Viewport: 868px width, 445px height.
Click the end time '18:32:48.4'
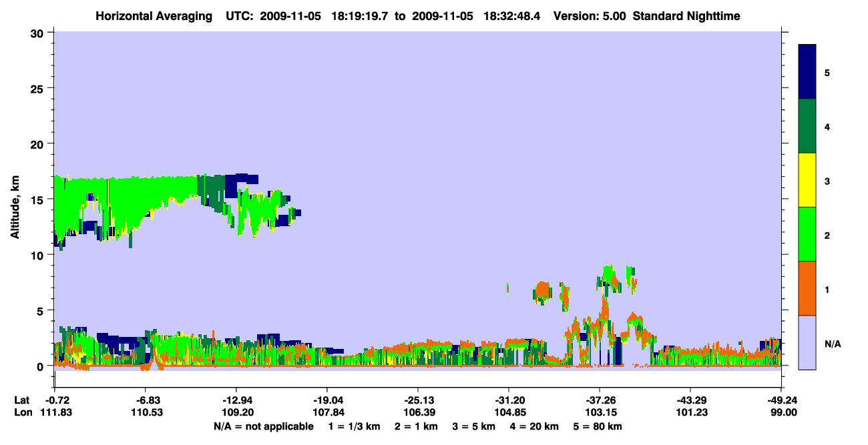point(511,16)
